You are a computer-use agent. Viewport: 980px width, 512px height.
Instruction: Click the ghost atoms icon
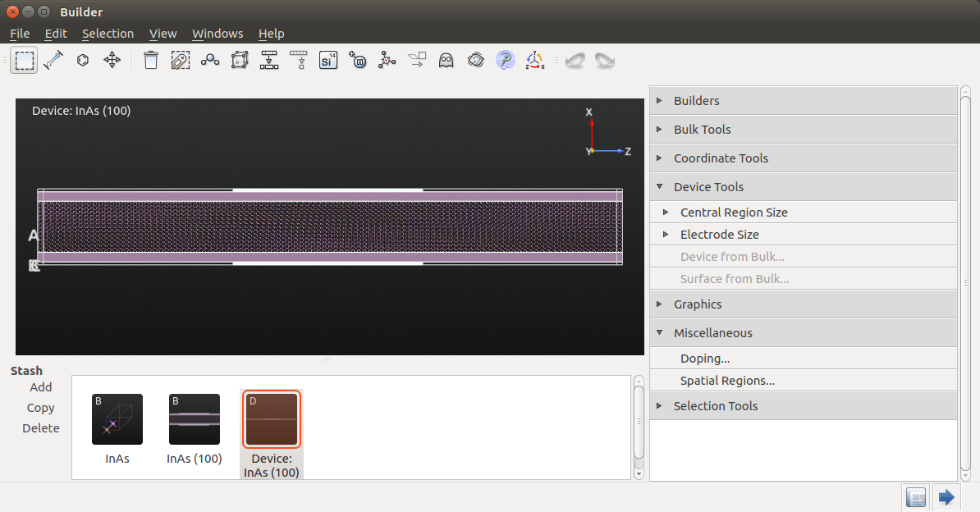coord(446,60)
